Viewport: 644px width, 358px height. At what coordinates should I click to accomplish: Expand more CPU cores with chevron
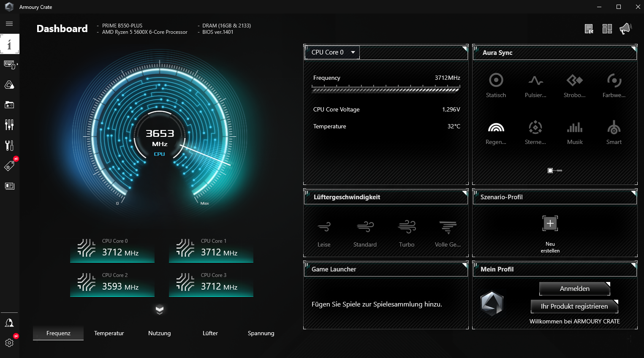159,309
